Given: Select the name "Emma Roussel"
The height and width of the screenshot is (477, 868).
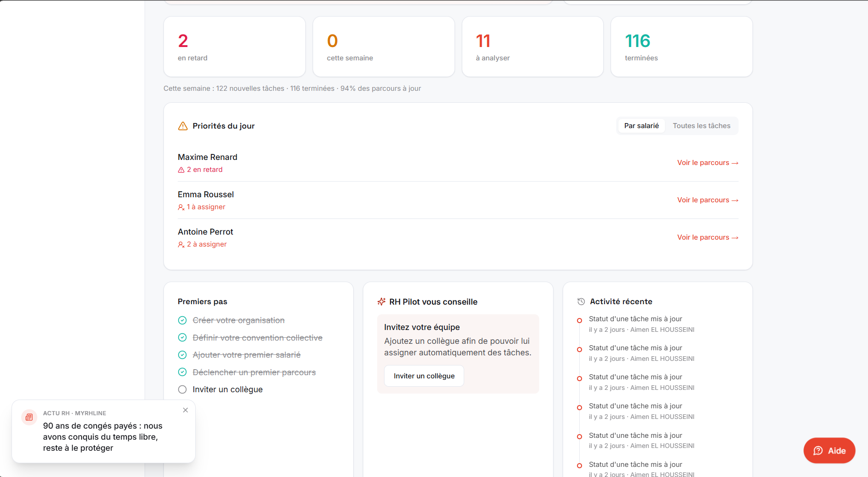Looking at the screenshot, I should [206, 194].
